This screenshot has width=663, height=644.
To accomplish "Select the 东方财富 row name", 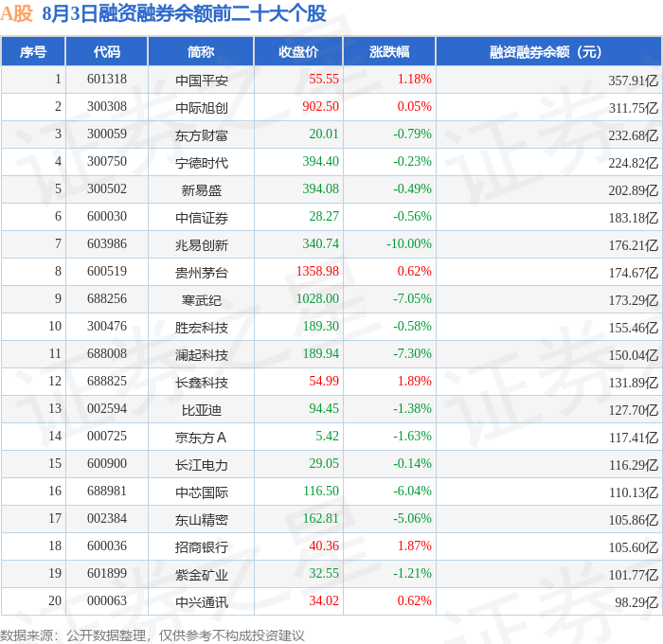I will click(202, 135).
